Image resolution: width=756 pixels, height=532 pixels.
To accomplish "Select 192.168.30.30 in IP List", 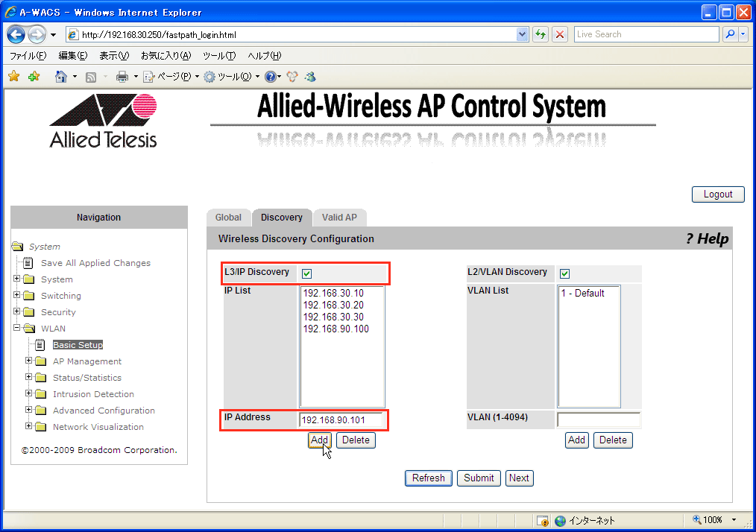I will pyautogui.click(x=334, y=317).
